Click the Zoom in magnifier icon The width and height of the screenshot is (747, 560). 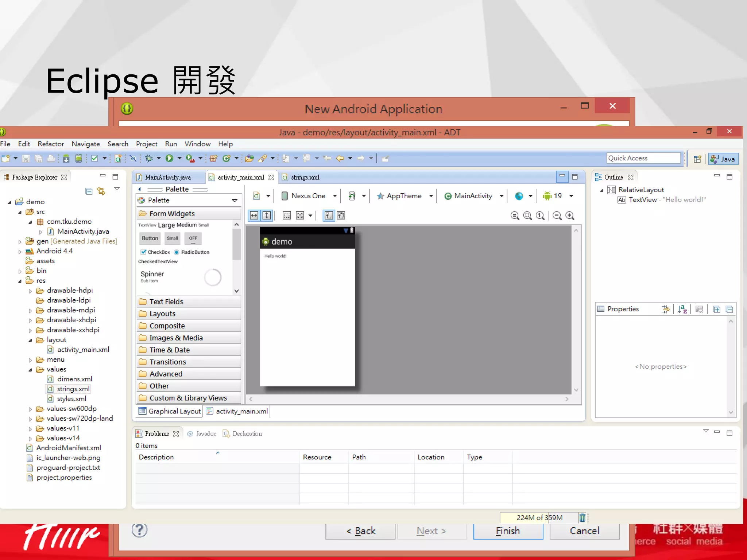pyautogui.click(x=570, y=215)
